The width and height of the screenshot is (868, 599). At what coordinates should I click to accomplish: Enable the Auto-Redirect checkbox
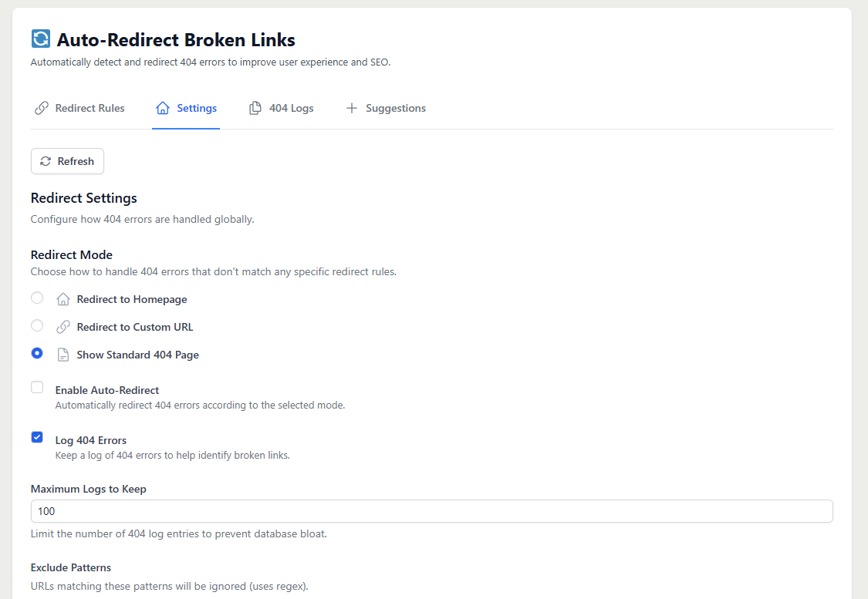pyautogui.click(x=37, y=387)
